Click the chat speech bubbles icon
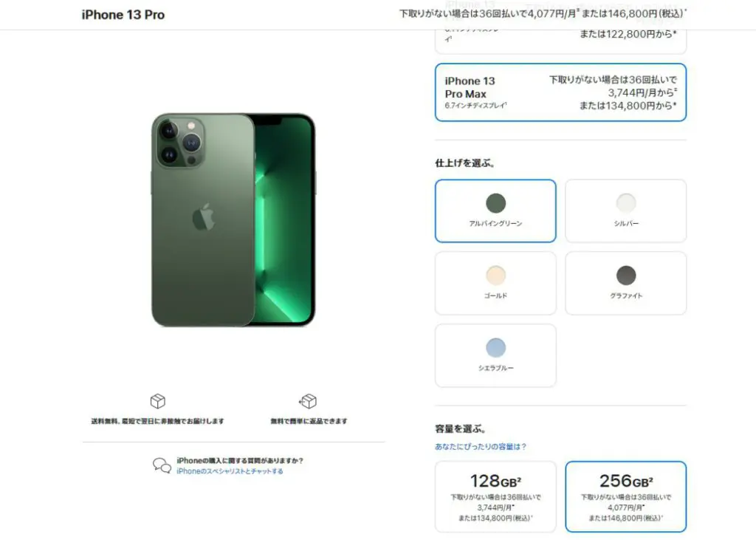756x540 pixels. [162, 465]
